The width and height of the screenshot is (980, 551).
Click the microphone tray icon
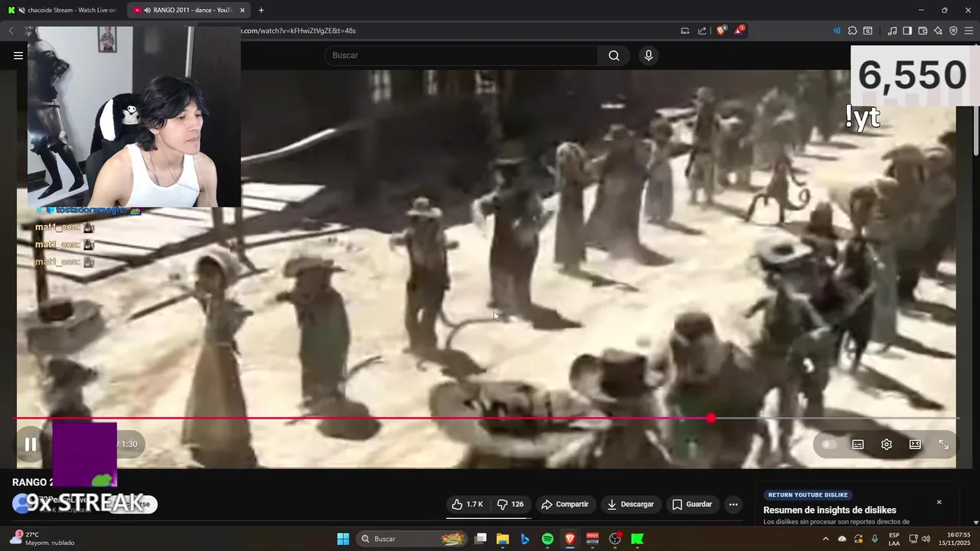tap(874, 539)
